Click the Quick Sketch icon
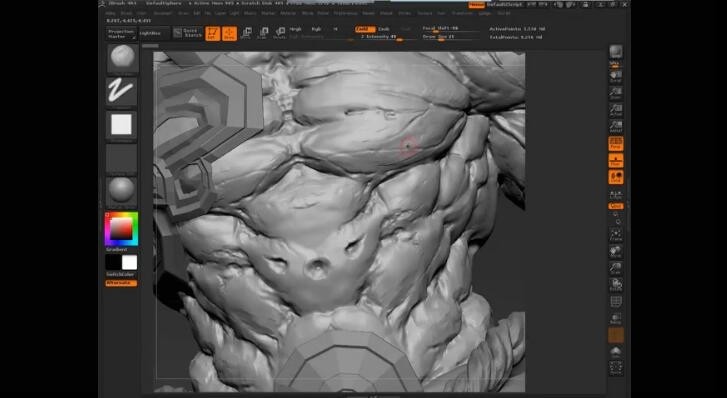 pyautogui.click(x=188, y=32)
